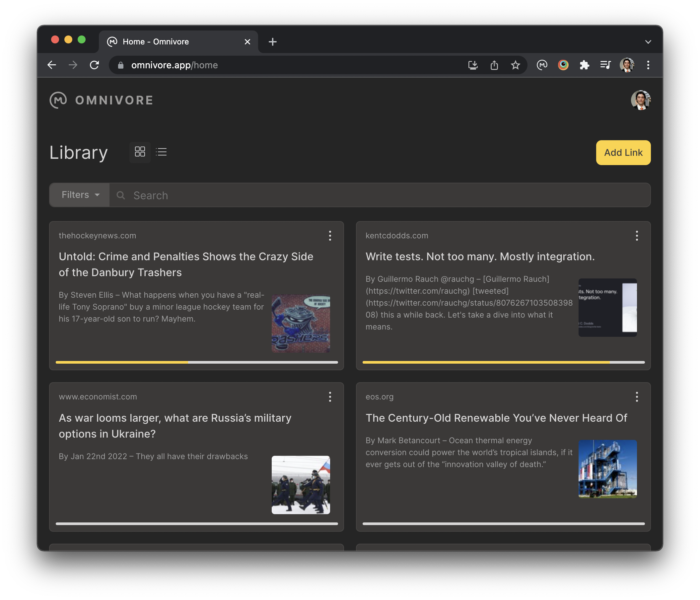
Task: Switch to grid view layout
Action: [140, 152]
